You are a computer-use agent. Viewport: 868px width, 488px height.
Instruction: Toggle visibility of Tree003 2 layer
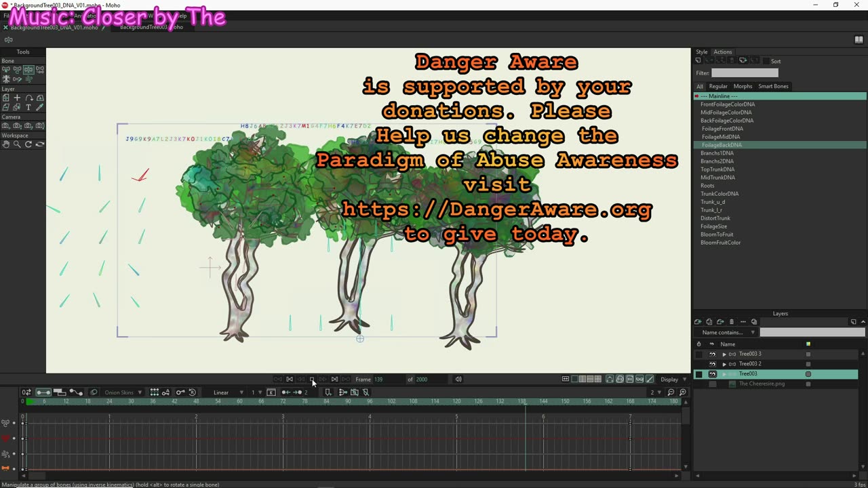712,364
